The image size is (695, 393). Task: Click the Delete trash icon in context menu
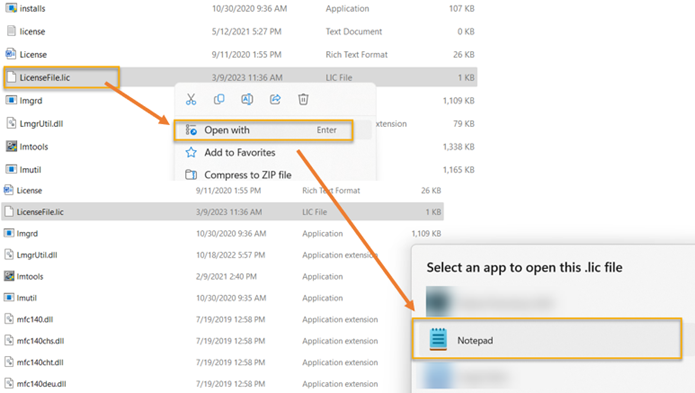click(303, 99)
